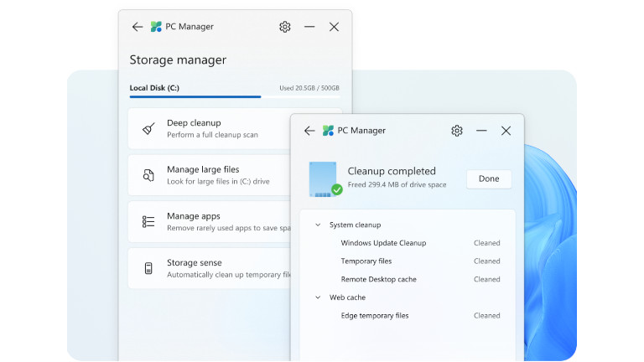The height and width of the screenshot is (362, 644).
Task: Click 'Cleaned' status for Temporary files
Action: pyautogui.click(x=486, y=261)
